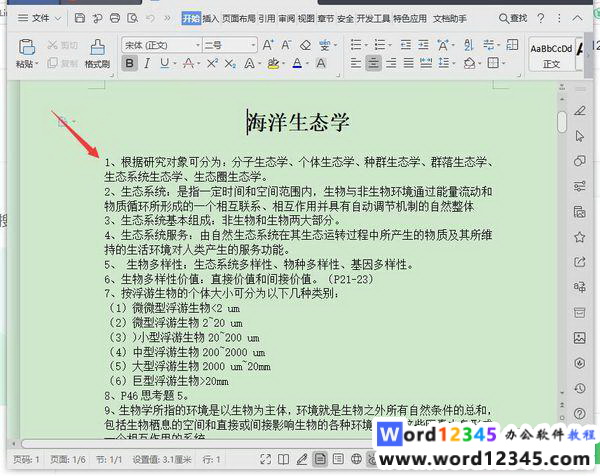This screenshot has width=600, height=476.
Task: Set align left paragraph
Action: coord(356,63)
